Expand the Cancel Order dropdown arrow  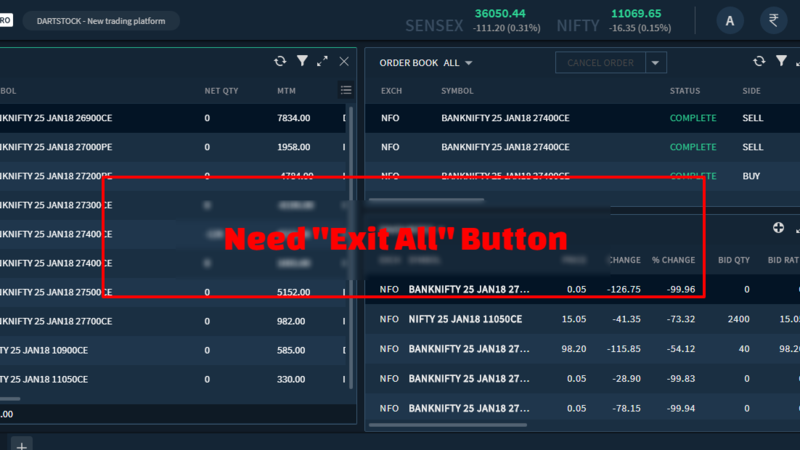(655, 63)
